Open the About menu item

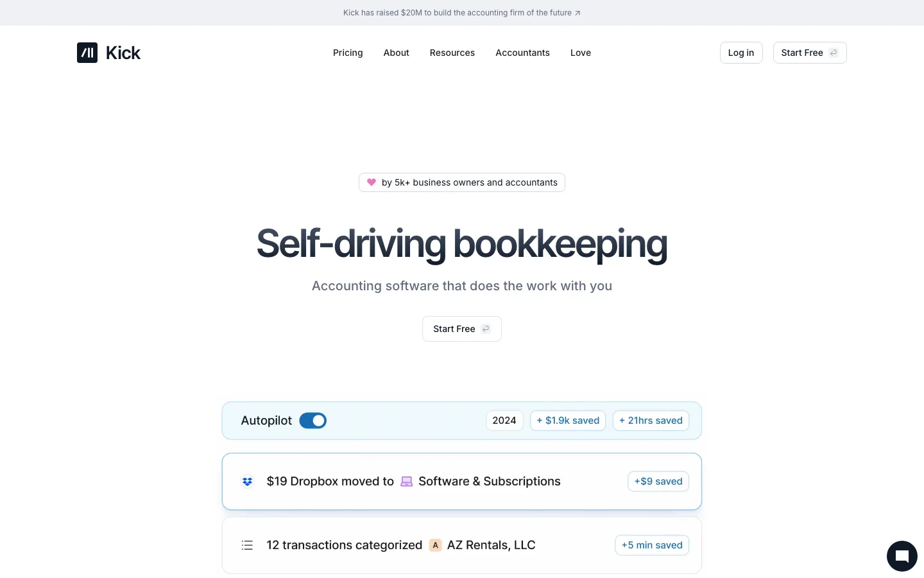pyautogui.click(x=396, y=53)
